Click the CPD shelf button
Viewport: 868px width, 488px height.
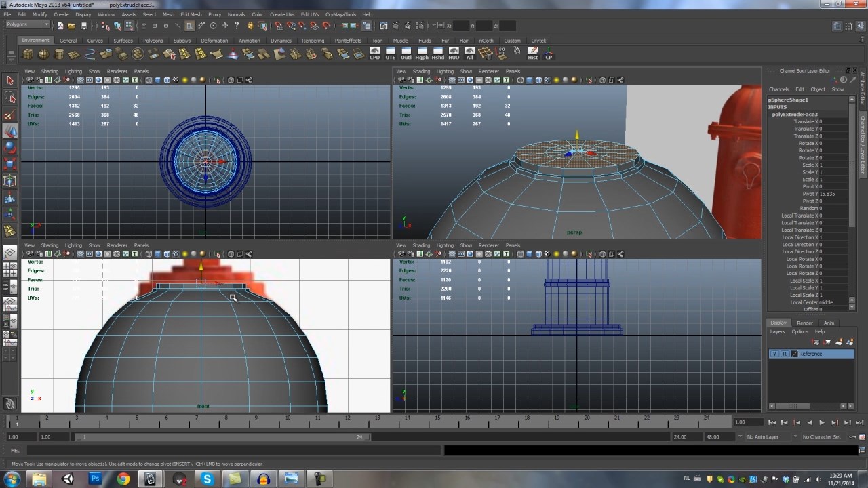click(374, 54)
